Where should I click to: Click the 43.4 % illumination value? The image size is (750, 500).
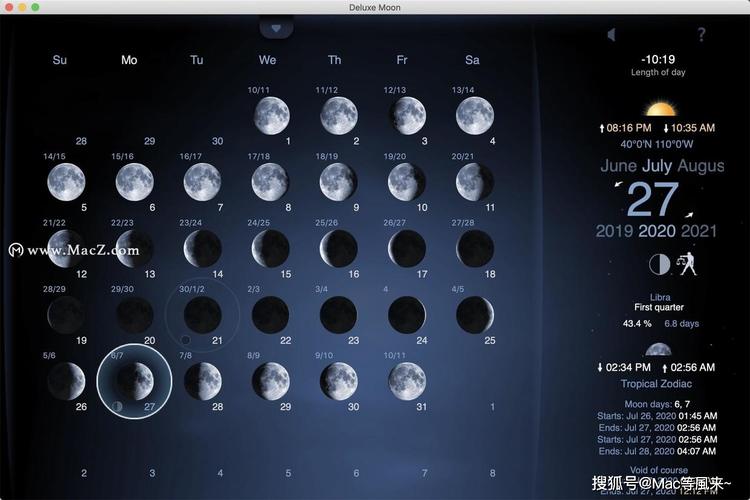click(637, 324)
